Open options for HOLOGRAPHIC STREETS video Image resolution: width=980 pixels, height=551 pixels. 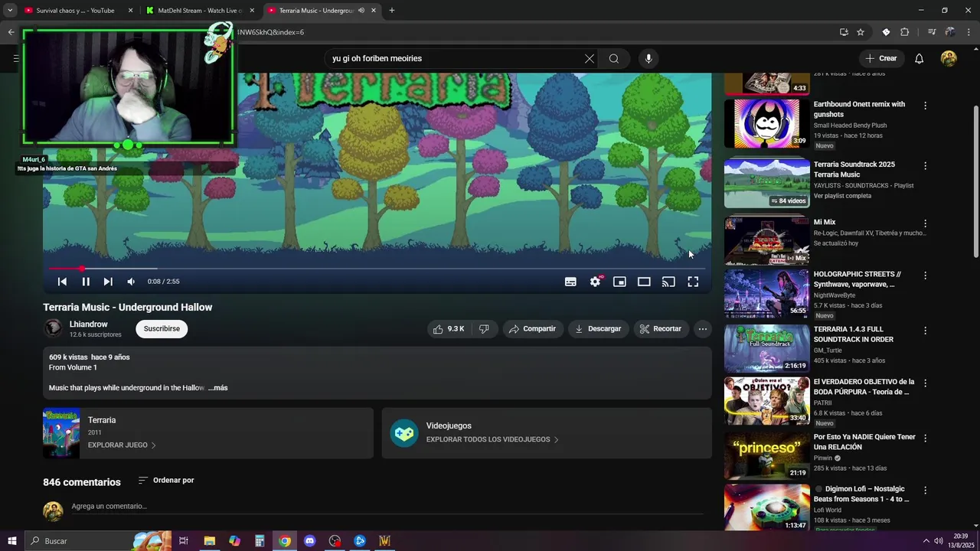tap(925, 275)
